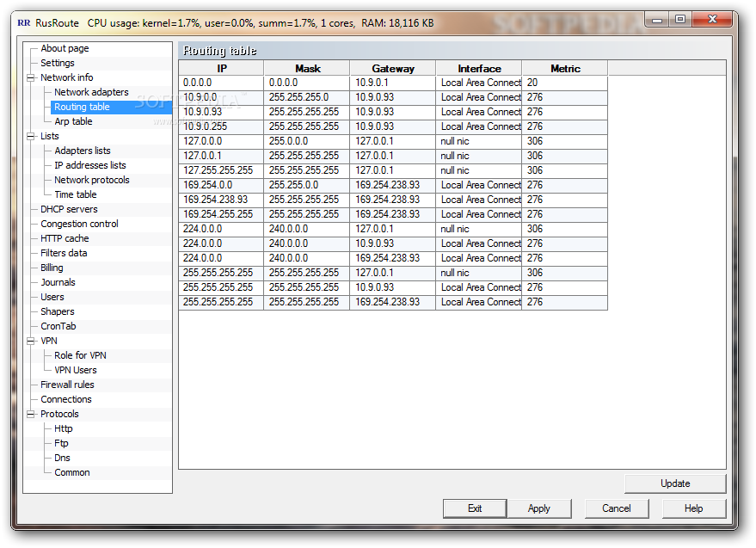Select the 169.254.238.93 IP cell
The image size is (756, 548).
click(x=221, y=200)
